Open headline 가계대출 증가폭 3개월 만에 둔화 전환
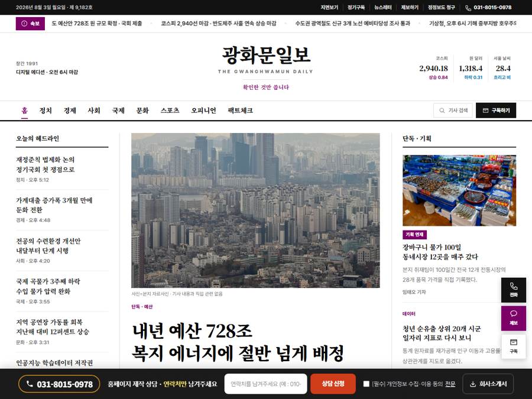 (54, 205)
